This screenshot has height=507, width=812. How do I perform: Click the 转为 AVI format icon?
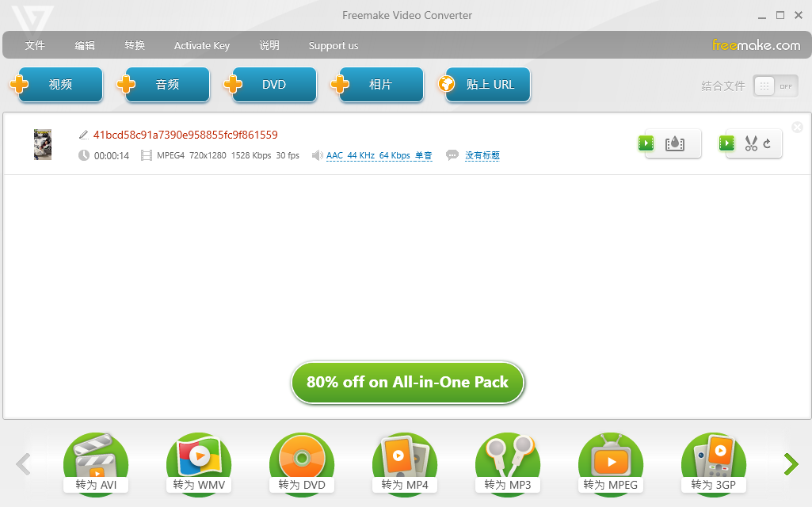[96, 463]
